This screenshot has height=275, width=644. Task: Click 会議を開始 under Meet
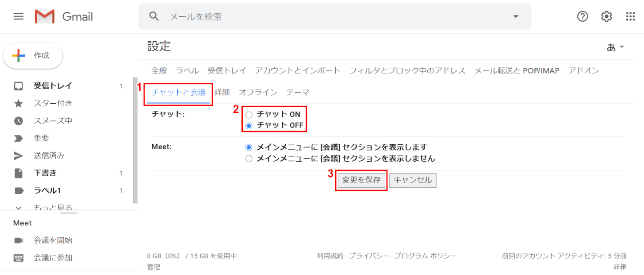click(x=53, y=240)
